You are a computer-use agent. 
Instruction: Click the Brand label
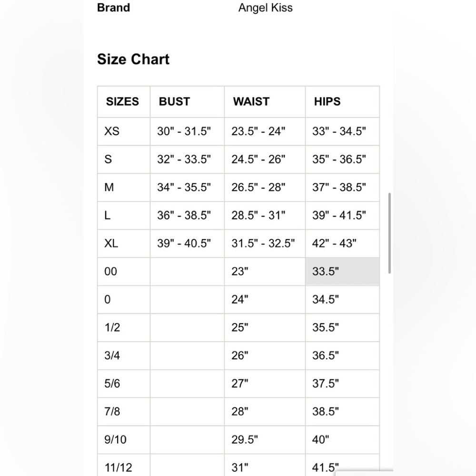click(114, 8)
